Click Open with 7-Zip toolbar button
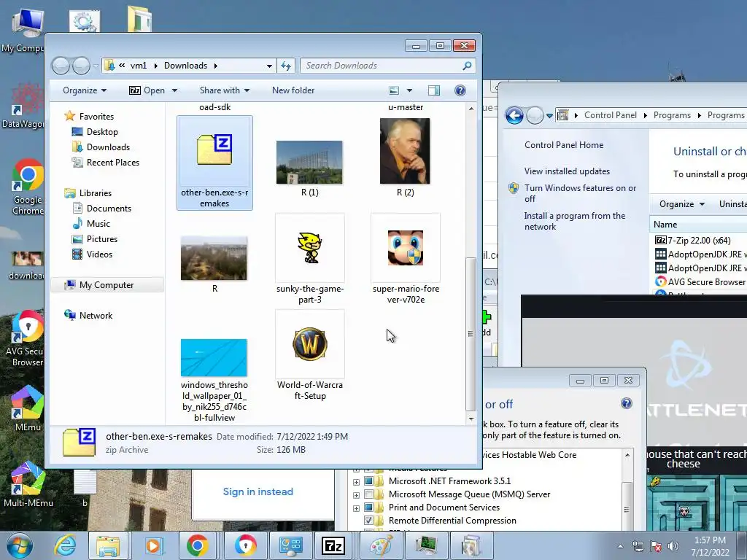This screenshot has height=560, width=747. (147, 90)
